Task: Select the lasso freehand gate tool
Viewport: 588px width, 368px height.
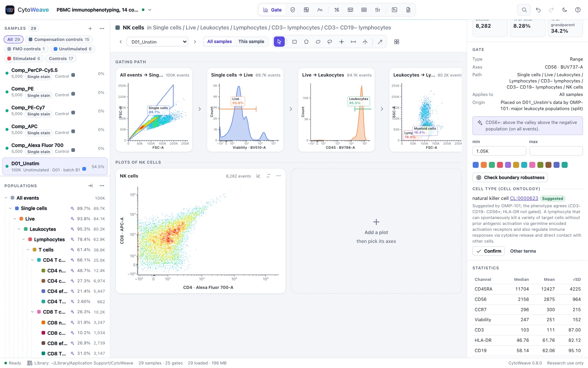Action: (x=330, y=42)
